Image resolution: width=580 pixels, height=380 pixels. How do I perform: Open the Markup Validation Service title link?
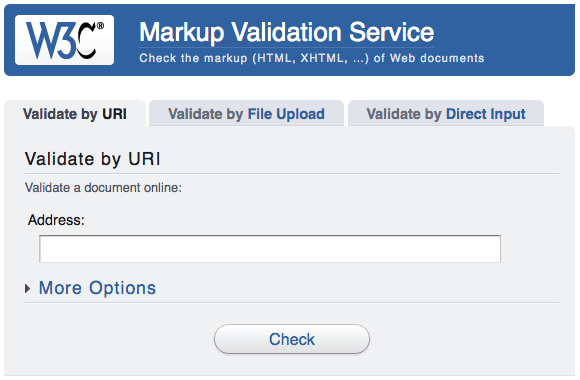pos(286,32)
